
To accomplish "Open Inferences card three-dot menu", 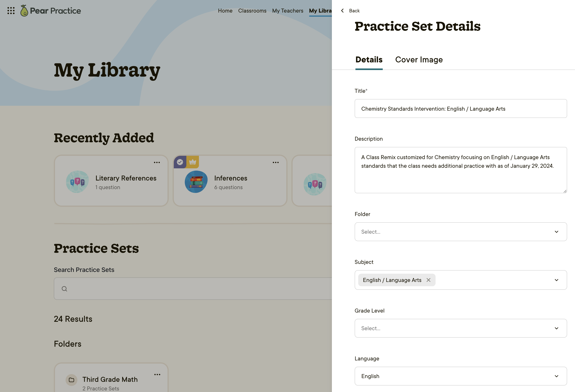I will pyautogui.click(x=276, y=162).
